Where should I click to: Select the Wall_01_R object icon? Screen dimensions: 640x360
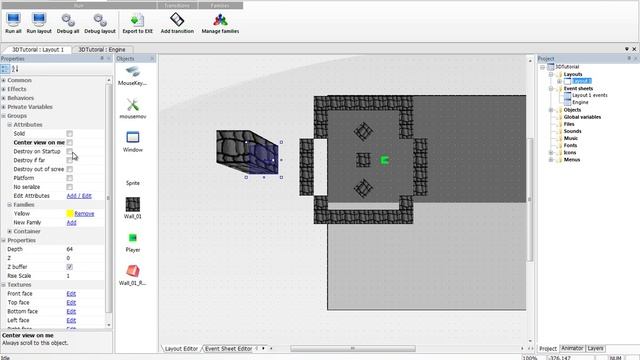(133, 271)
